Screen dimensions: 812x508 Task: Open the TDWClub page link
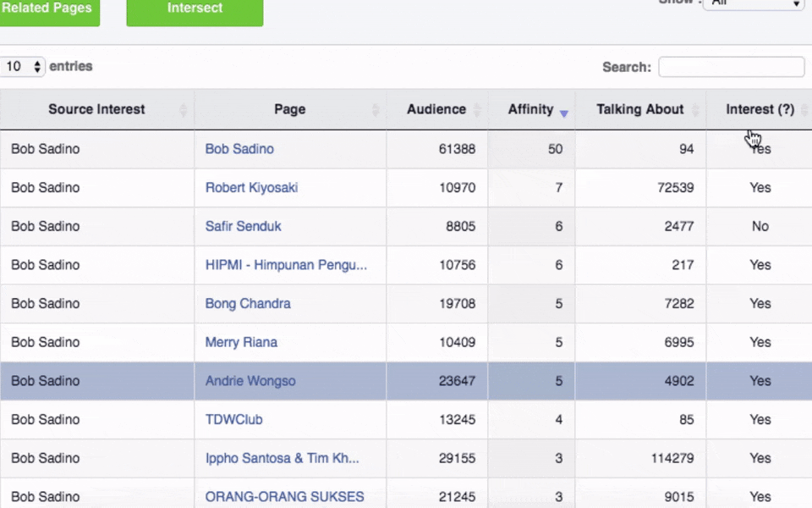pyautogui.click(x=233, y=420)
